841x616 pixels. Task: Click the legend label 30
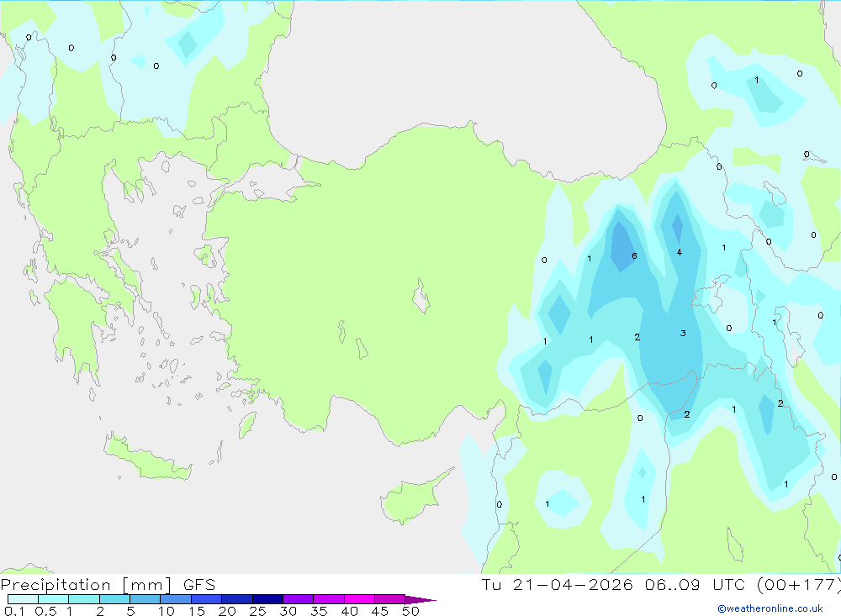[288, 611]
